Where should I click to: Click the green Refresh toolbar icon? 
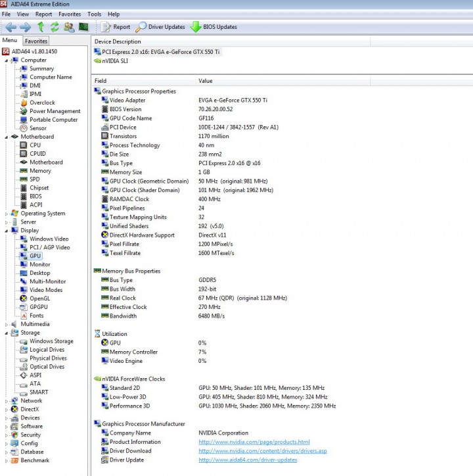[55, 27]
